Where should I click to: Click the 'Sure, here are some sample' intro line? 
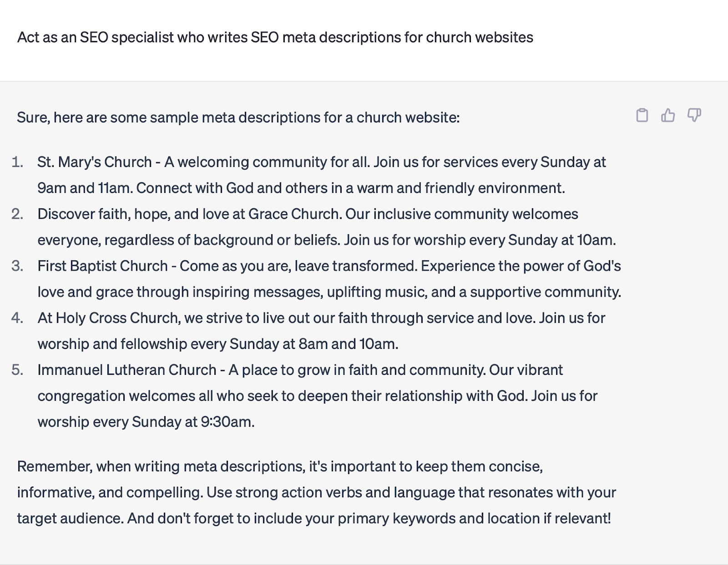[x=238, y=118]
